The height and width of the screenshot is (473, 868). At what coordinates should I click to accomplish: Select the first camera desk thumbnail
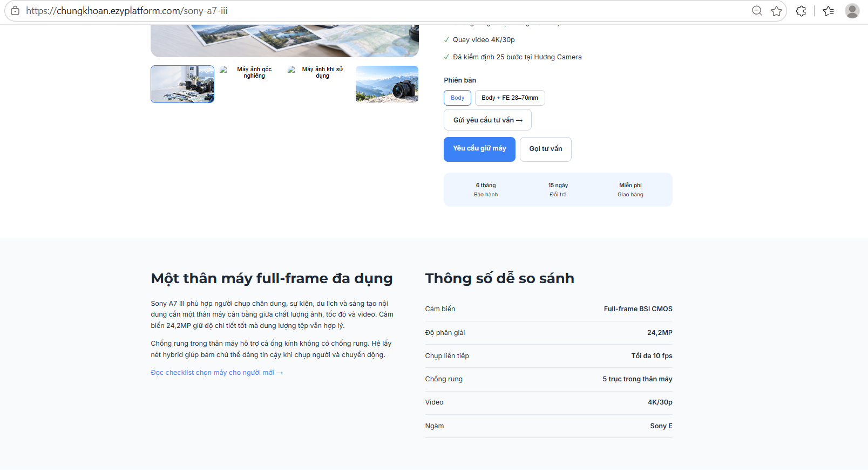tap(182, 84)
